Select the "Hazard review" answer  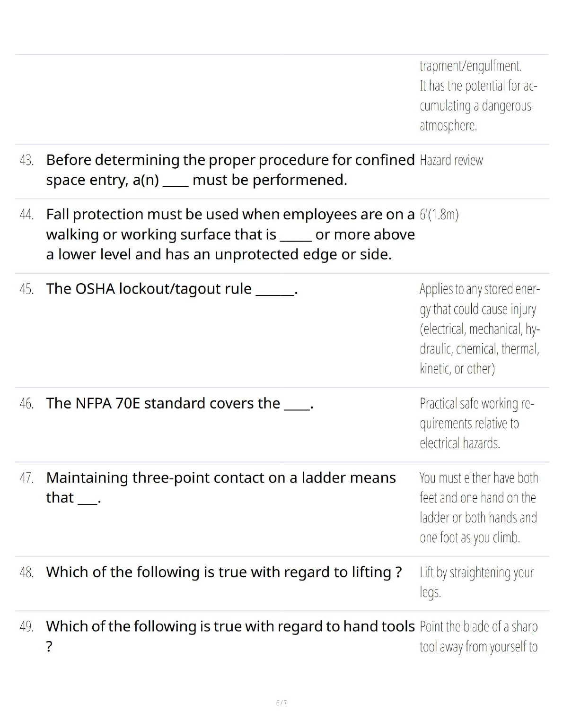click(451, 161)
